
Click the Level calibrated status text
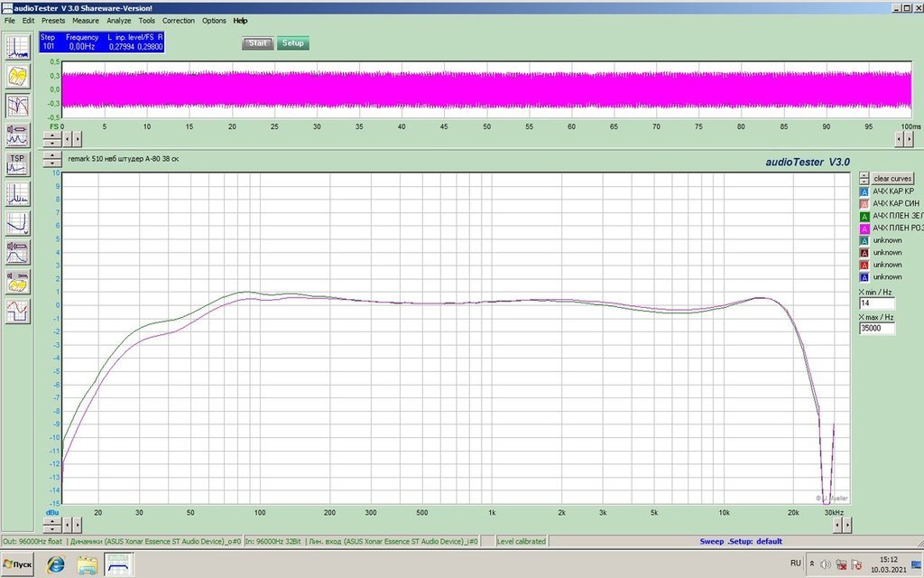click(521, 542)
